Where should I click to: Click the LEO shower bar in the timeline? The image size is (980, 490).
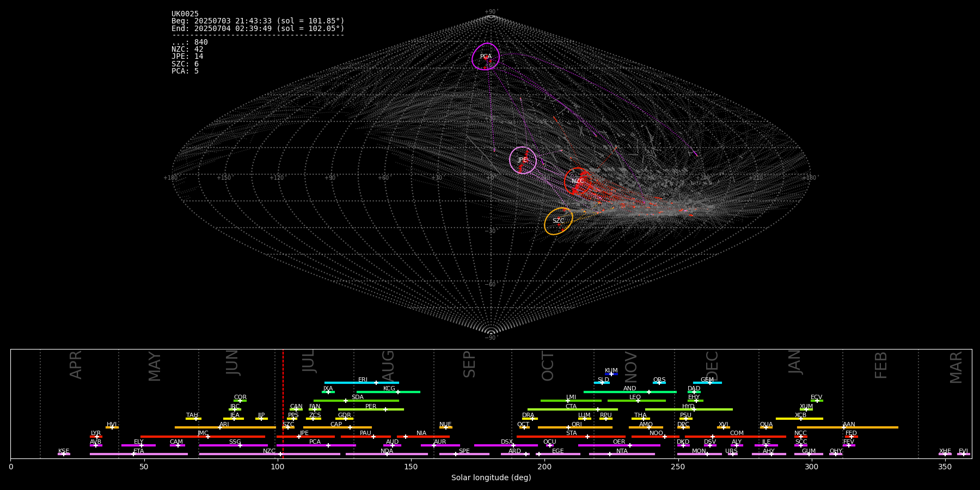[636, 401]
